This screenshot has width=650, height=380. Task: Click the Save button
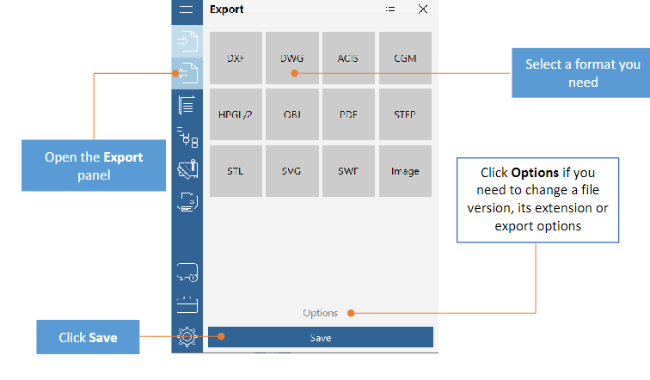(320, 337)
